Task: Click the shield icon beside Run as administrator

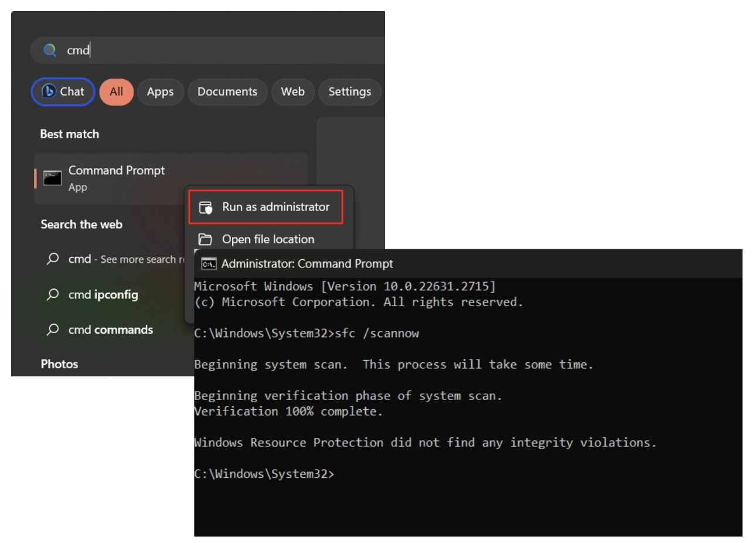Action: click(206, 206)
